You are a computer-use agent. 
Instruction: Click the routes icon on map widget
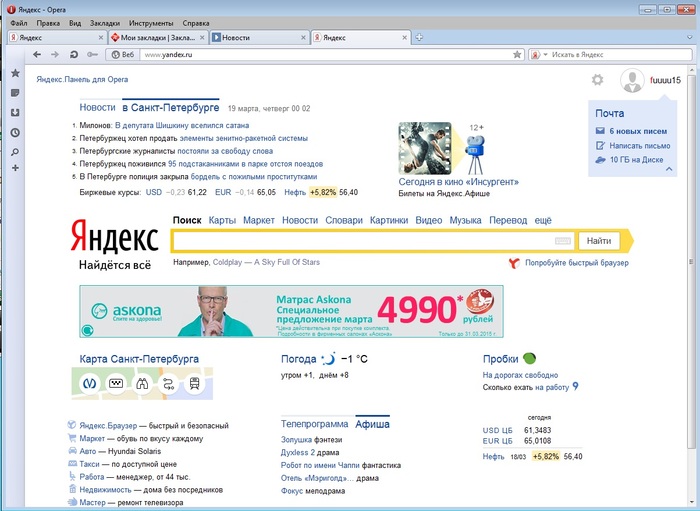(x=168, y=383)
